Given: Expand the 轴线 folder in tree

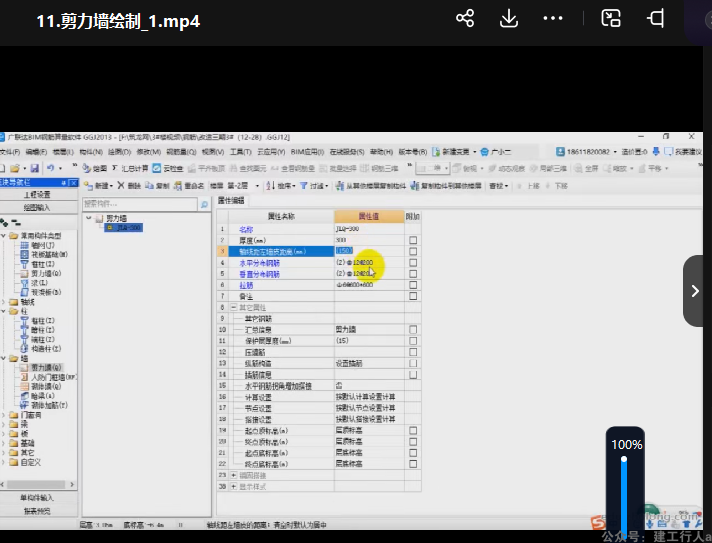Looking at the screenshot, I should pos(4,301).
